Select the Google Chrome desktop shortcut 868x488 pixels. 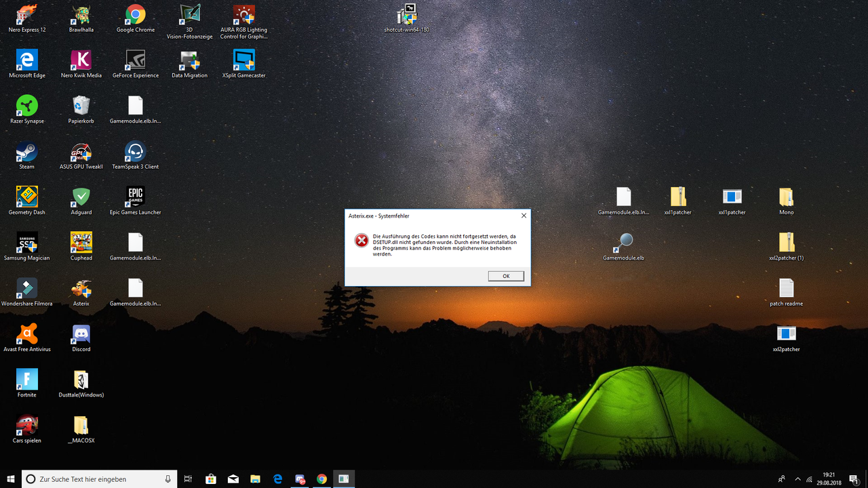(136, 18)
